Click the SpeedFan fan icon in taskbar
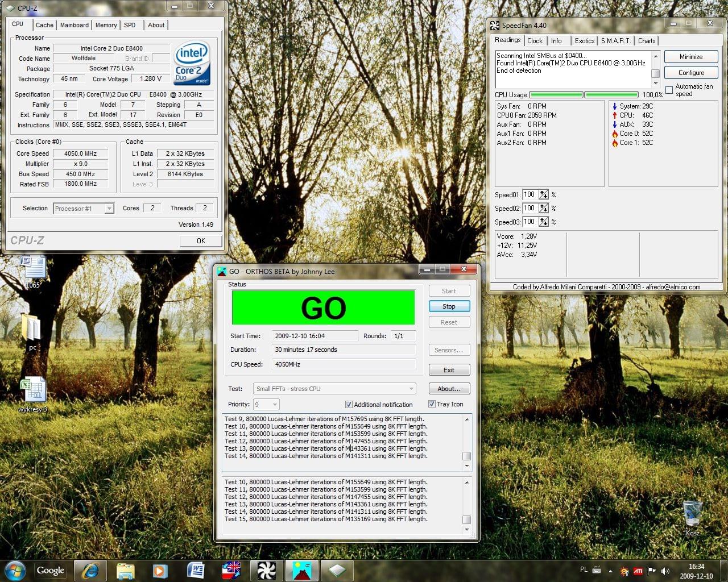 tap(266, 570)
